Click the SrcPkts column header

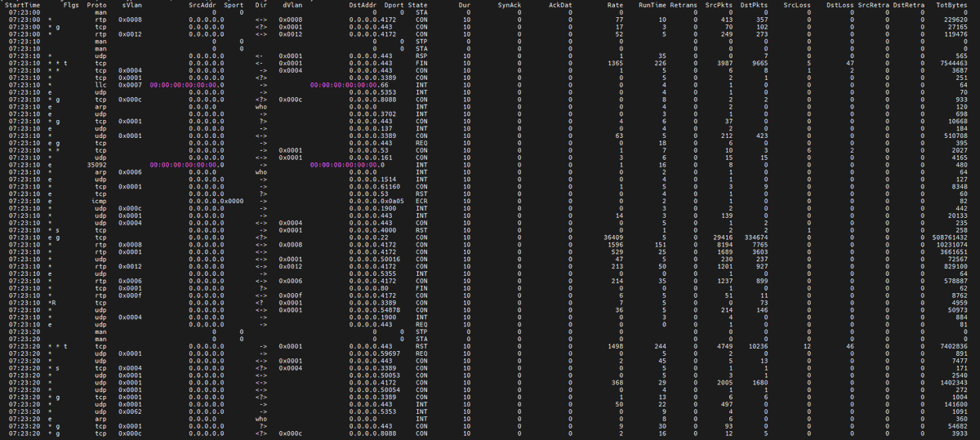(x=718, y=5)
